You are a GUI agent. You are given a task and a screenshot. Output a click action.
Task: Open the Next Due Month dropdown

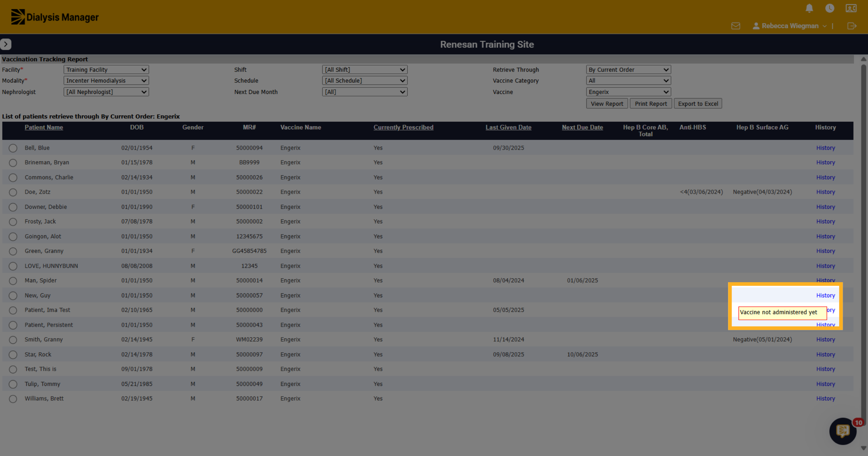click(365, 92)
